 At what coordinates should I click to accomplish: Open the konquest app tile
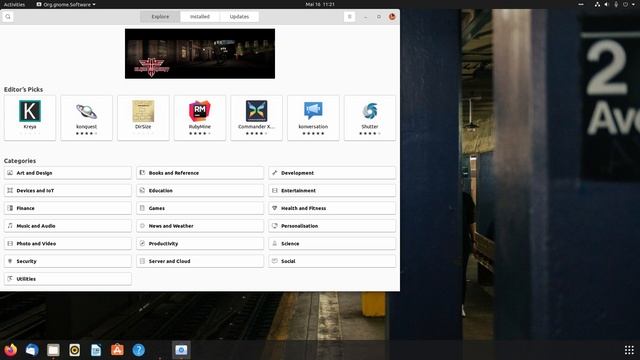tap(87, 118)
